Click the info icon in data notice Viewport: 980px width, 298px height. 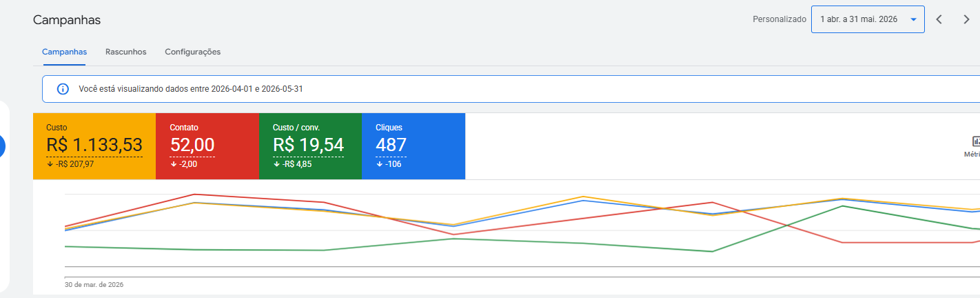pos(63,89)
